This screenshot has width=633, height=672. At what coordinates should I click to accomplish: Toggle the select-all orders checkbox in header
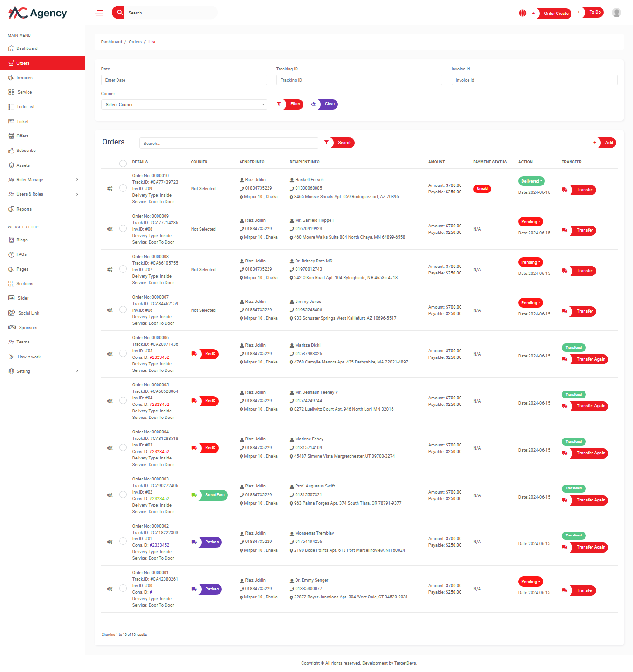[123, 164]
